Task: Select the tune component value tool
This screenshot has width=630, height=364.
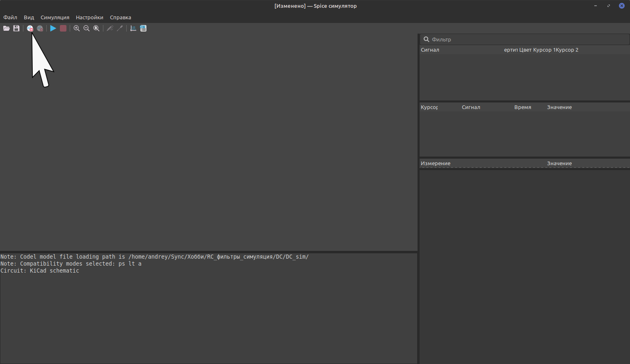Action: pos(120,28)
